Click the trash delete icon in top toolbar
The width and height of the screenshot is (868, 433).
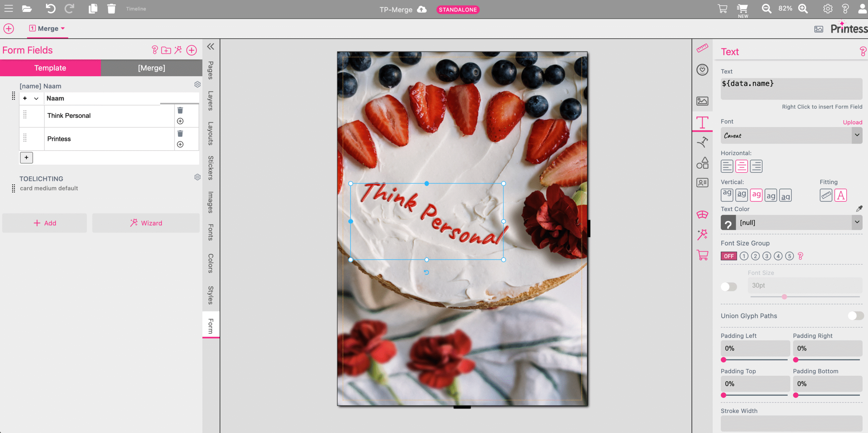click(111, 9)
